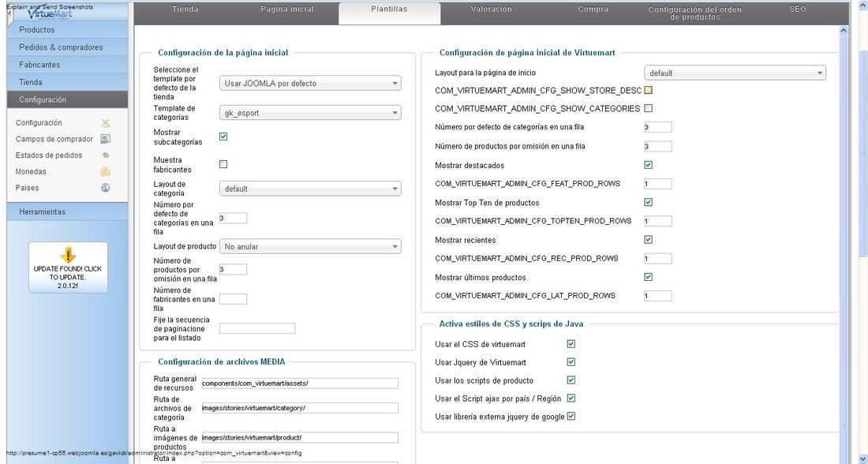Screen dimensions: 868x464
Task: Click Ruta general de recursos field
Action: (300, 384)
